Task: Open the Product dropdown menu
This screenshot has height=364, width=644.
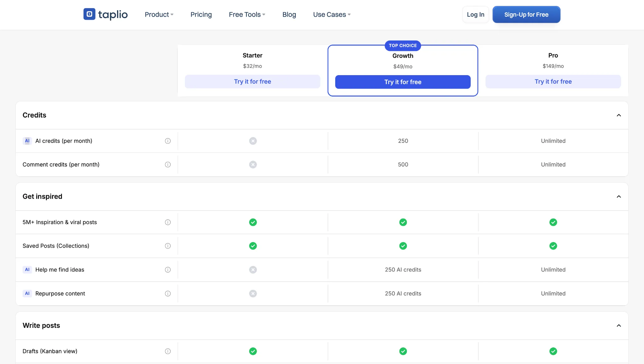Action: (159, 14)
